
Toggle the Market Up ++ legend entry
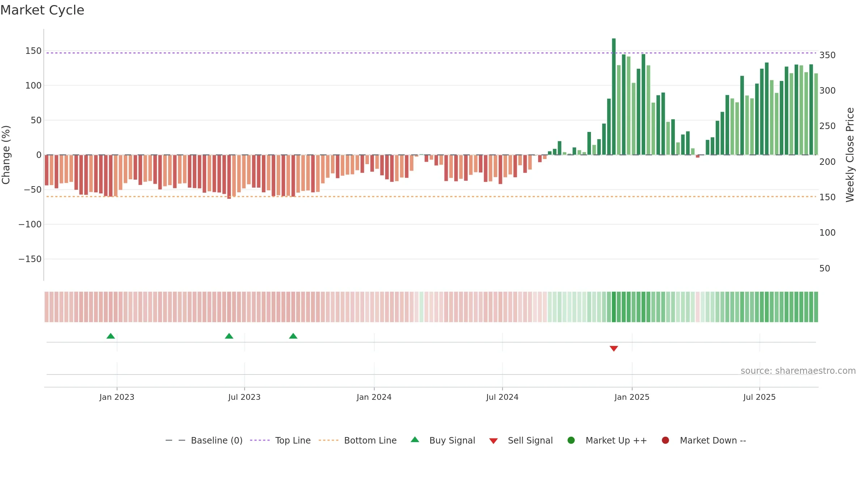607,440
